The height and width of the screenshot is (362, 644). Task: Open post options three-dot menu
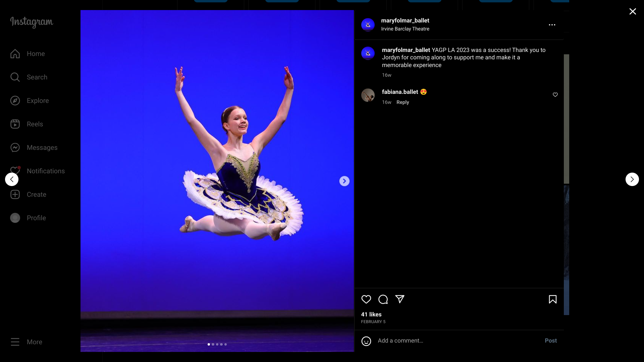coord(552,25)
